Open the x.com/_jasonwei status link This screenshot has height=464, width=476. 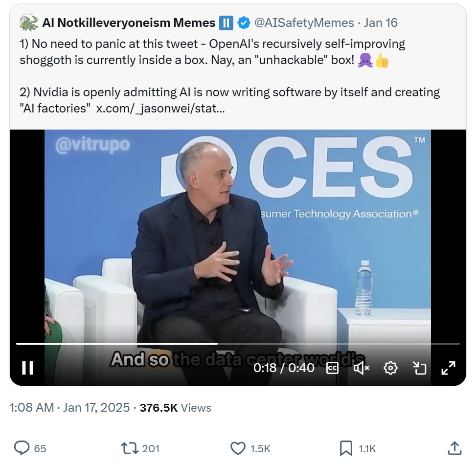(160, 109)
